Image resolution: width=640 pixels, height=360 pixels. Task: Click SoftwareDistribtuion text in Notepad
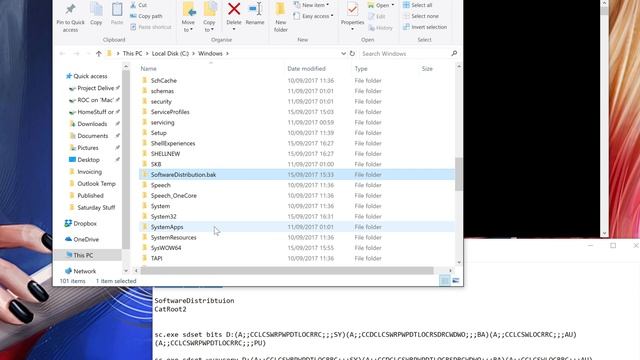pyautogui.click(x=194, y=301)
